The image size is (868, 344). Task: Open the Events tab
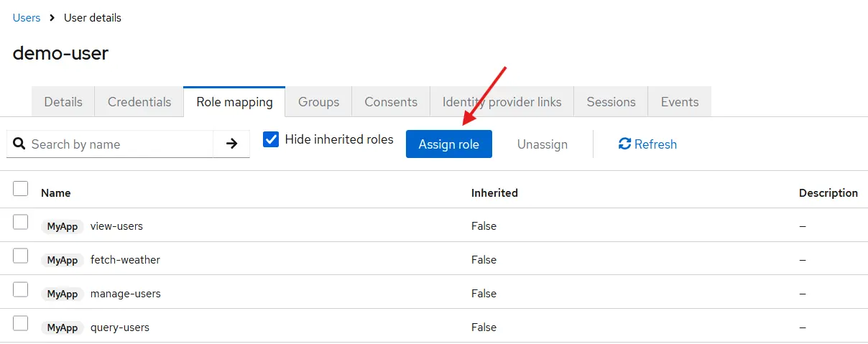679,102
